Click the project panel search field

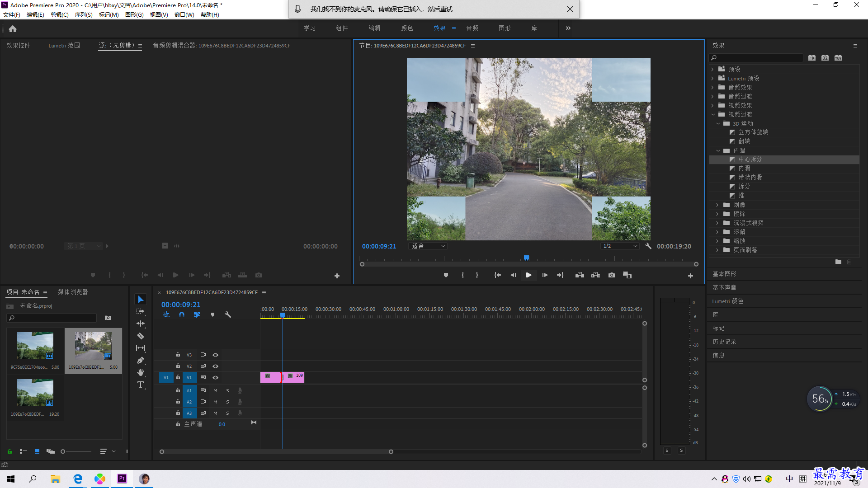point(52,318)
